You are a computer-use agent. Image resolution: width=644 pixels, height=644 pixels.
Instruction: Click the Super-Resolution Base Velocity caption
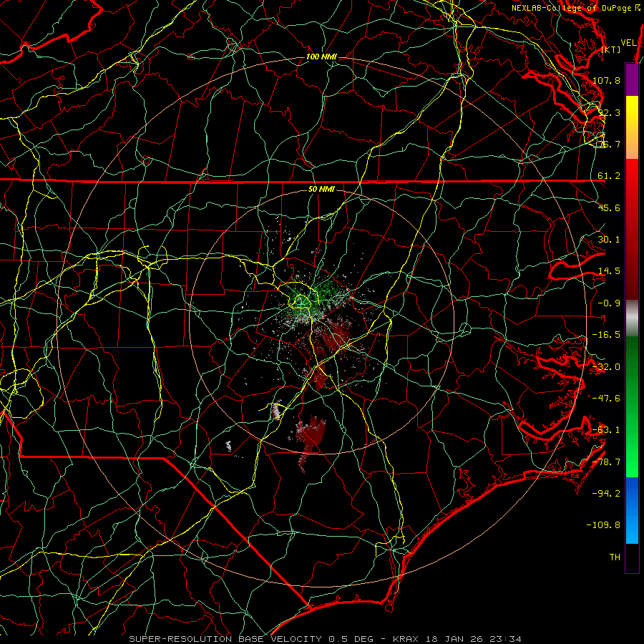(326, 639)
